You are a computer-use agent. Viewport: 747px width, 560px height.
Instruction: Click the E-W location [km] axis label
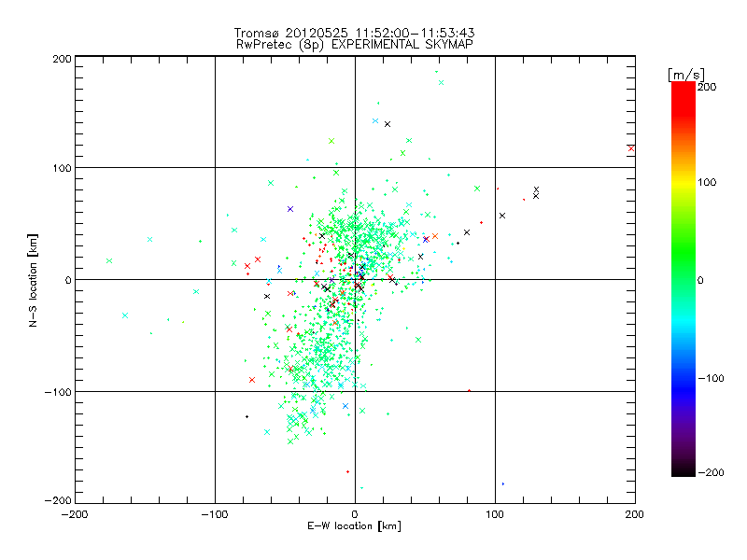(x=354, y=525)
